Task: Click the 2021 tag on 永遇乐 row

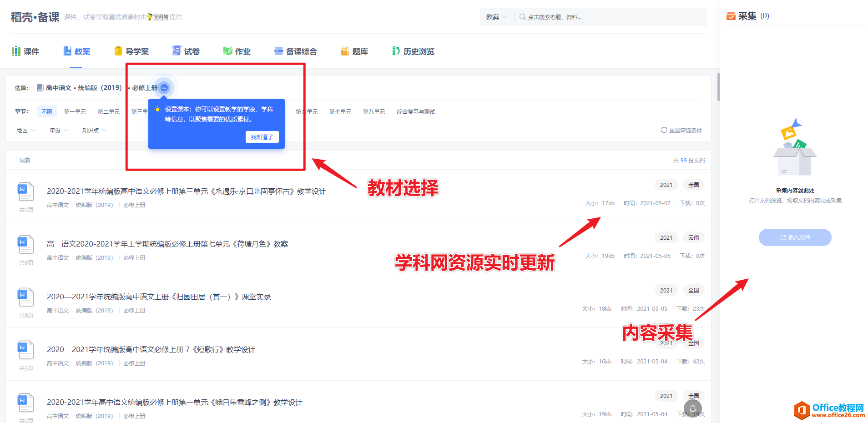Action: (666, 185)
